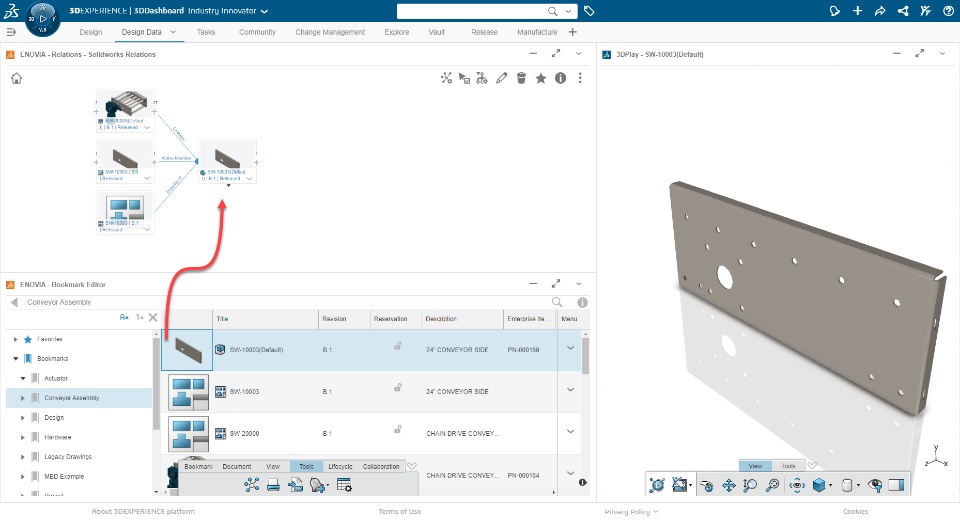Image resolution: width=960 pixels, height=521 pixels.
Task: Click the visibility filter eye icon in 3DPlay
Action: coord(875,485)
